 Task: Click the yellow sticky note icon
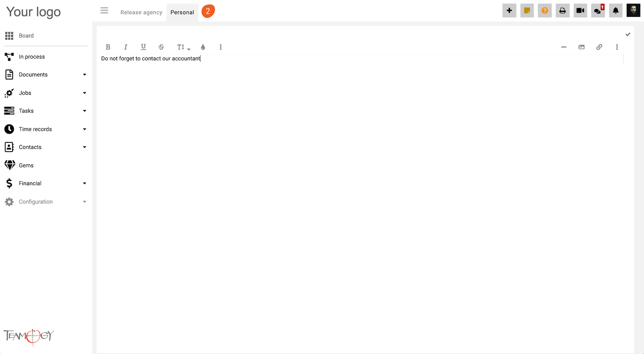pos(527,11)
